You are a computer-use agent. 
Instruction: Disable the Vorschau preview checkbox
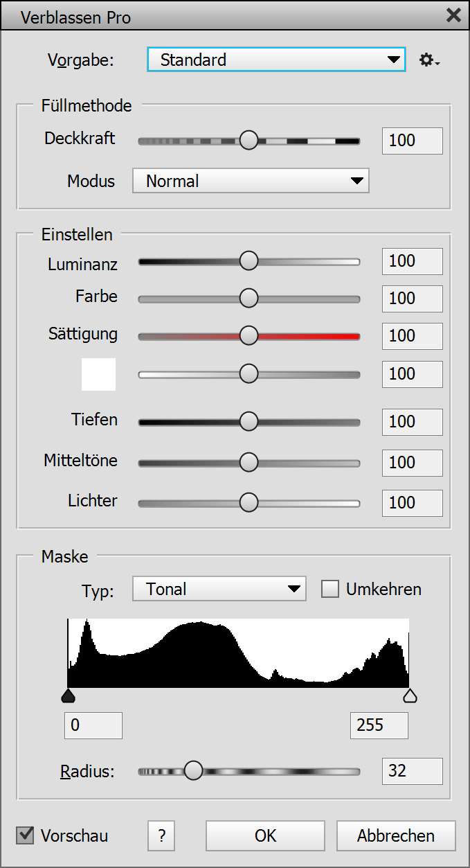click(26, 835)
